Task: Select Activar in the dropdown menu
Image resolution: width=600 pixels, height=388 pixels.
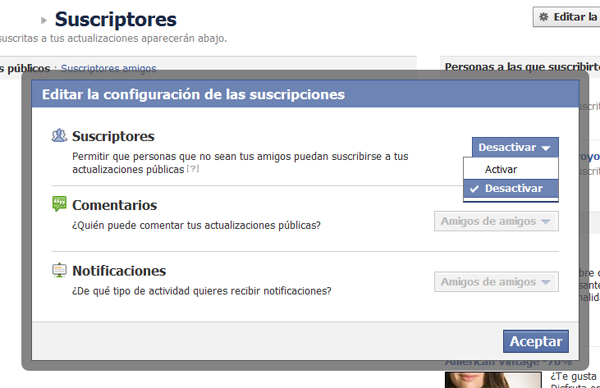Action: [x=511, y=170]
